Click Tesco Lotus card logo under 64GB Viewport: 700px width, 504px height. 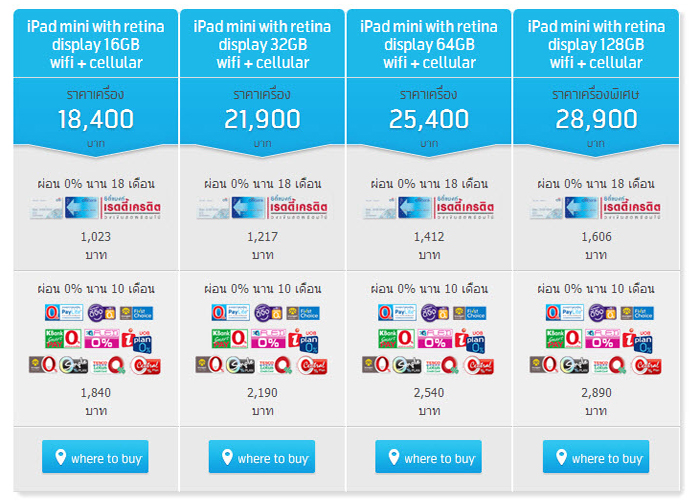pyautogui.click(x=442, y=365)
